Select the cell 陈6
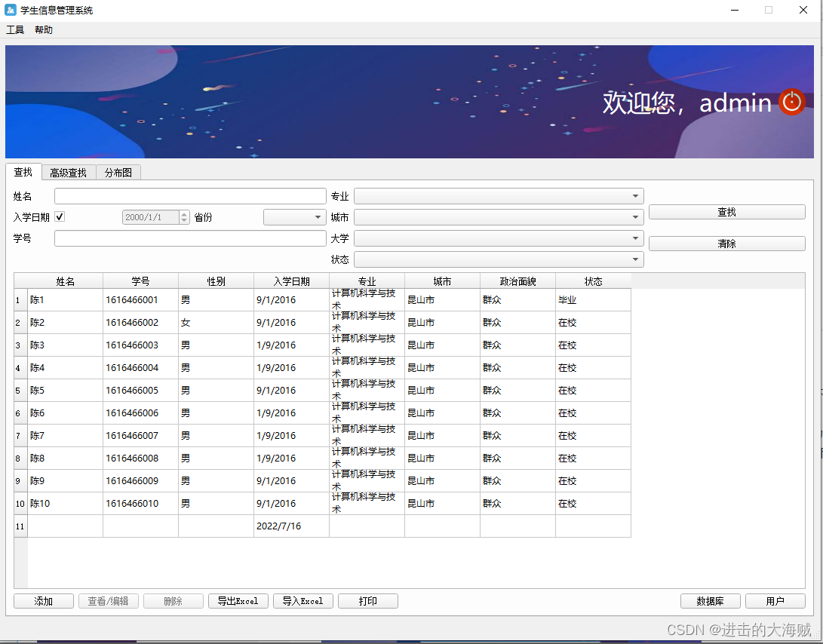Viewport: 823px width, 644px height. click(65, 412)
